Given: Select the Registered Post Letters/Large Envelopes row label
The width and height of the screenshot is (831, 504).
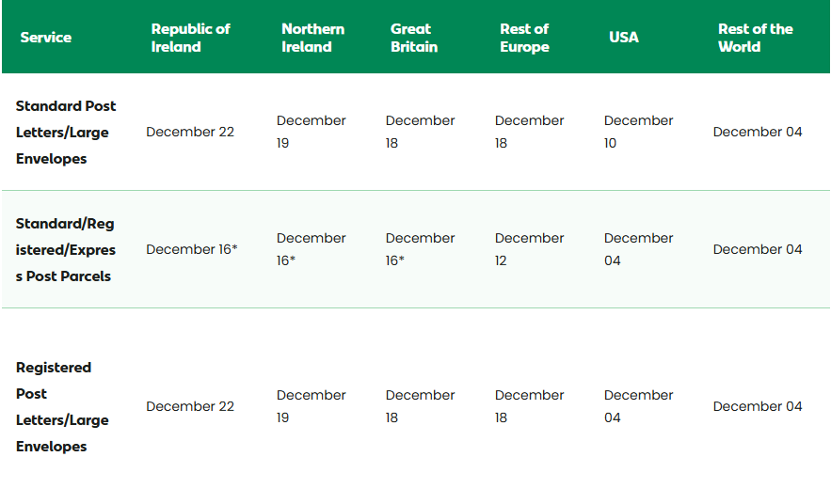Looking at the screenshot, I should point(62,407).
